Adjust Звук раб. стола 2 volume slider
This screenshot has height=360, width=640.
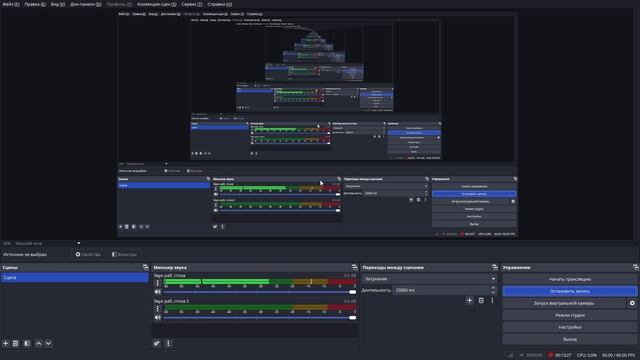click(x=260, y=318)
